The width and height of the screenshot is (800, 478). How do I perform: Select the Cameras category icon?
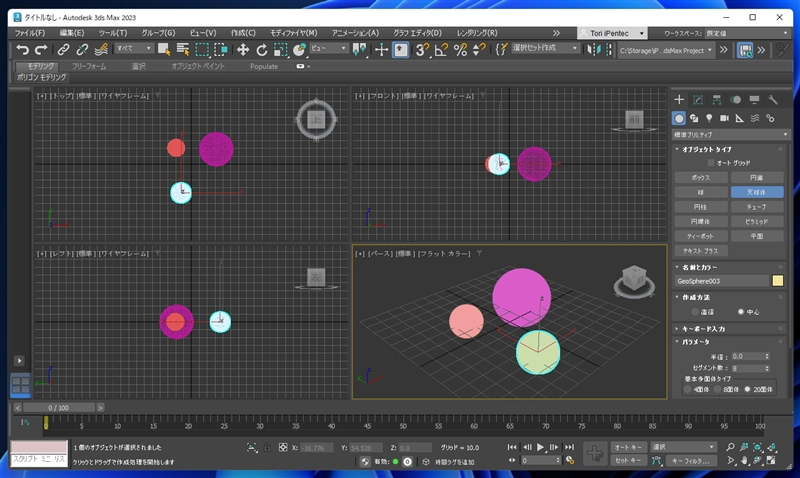click(724, 118)
